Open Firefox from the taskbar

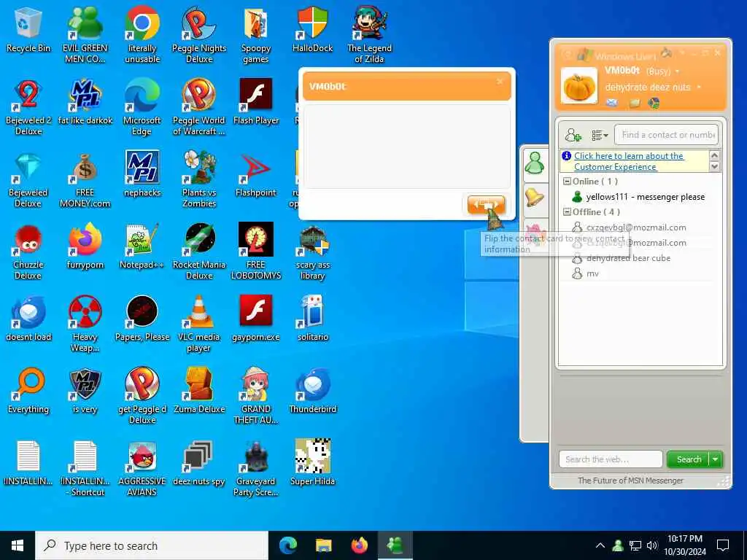[360, 545]
